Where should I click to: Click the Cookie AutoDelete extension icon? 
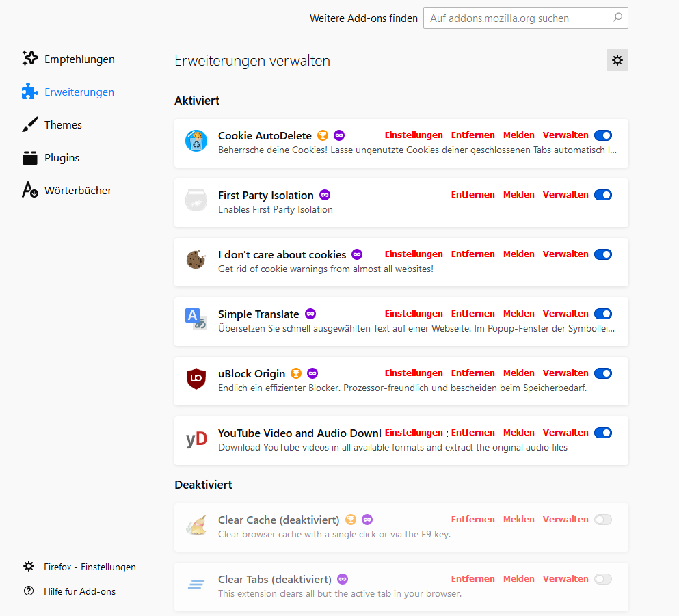click(x=196, y=141)
